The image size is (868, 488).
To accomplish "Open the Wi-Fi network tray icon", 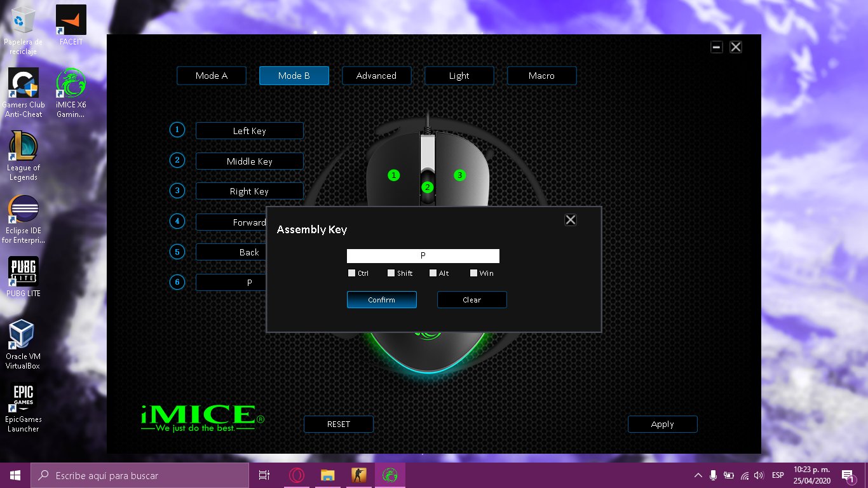I will pos(743,475).
